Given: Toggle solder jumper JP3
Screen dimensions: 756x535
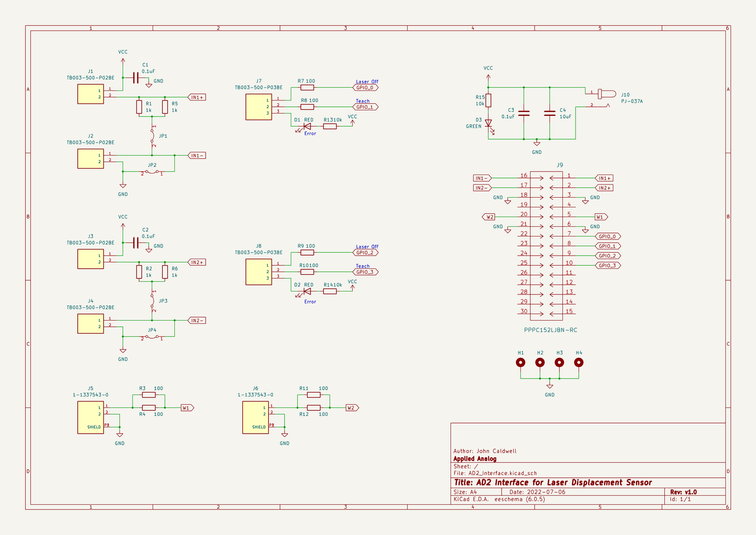Looking at the screenshot, I should pyautogui.click(x=153, y=301).
